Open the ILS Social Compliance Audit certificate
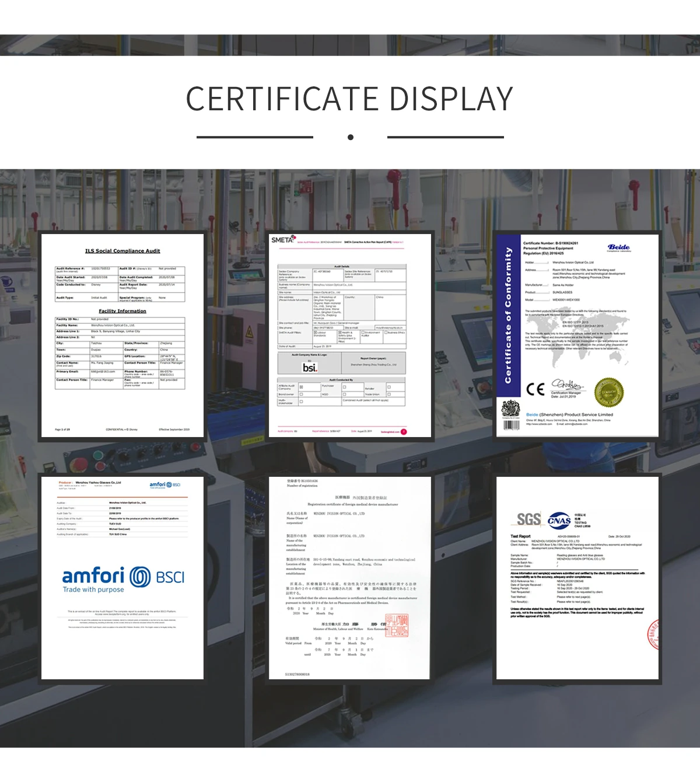Image resolution: width=700 pixels, height=782 pixels. [x=123, y=336]
